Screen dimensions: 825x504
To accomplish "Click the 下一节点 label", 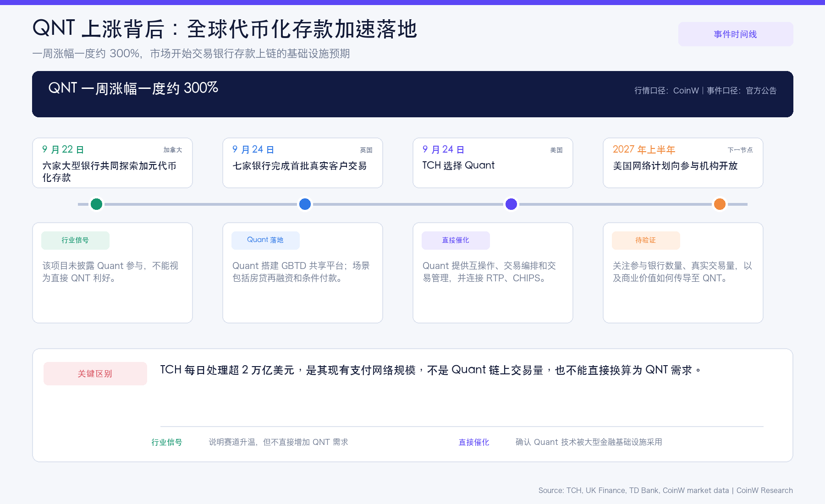I will click(x=740, y=150).
